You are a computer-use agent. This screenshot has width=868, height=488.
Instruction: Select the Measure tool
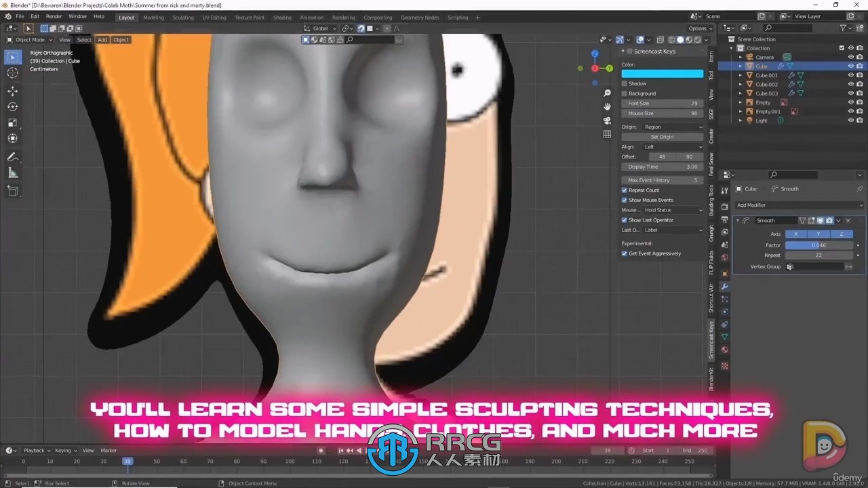(x=13, y=173)
